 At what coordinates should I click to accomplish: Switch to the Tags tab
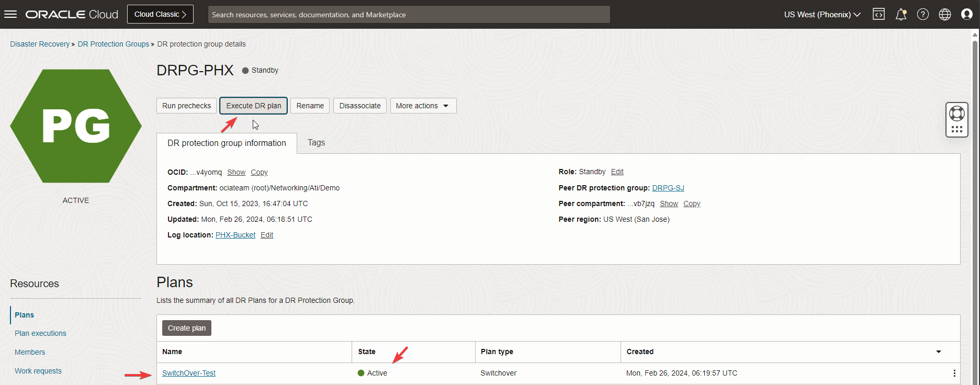click(x=316, y=143)
